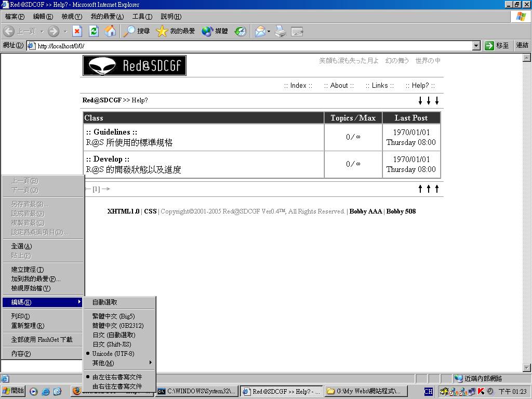
Task: Choose 全選(A) select all in context menu
Action: [x=43, y=246]
